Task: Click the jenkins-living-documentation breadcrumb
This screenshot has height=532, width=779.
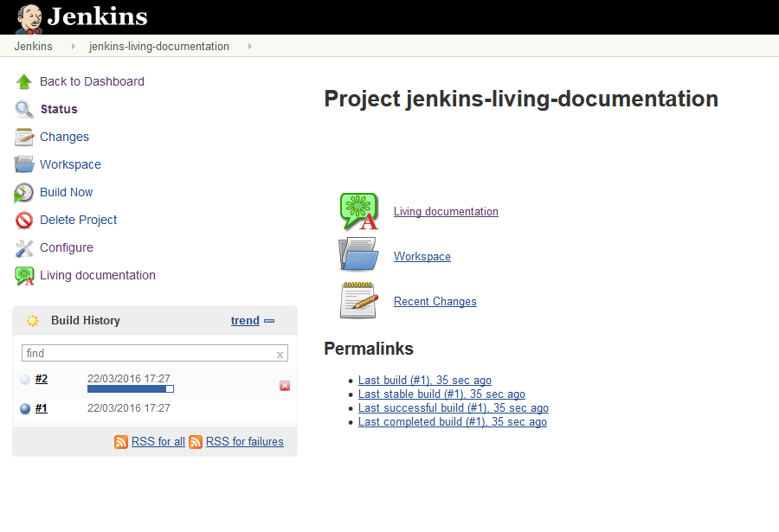Action: [159, 46]
